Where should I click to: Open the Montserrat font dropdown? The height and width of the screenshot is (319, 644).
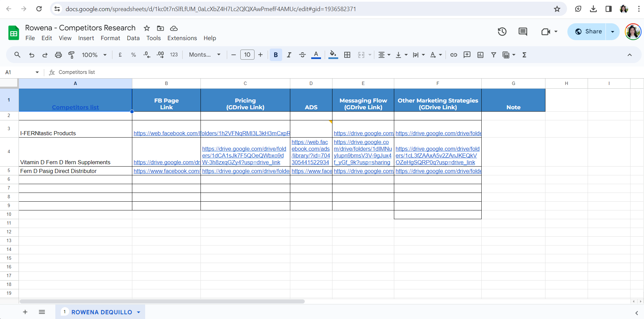click(x=205, y=55)
